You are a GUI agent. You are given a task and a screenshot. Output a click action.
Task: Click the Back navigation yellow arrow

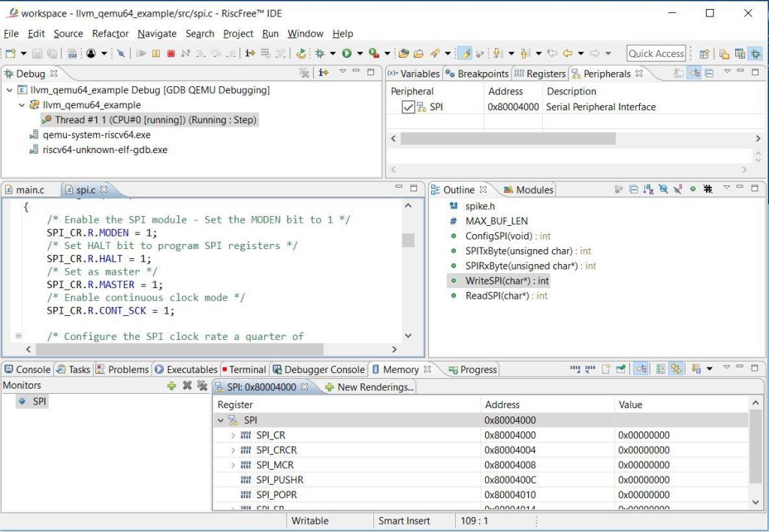tap(568, 53)
